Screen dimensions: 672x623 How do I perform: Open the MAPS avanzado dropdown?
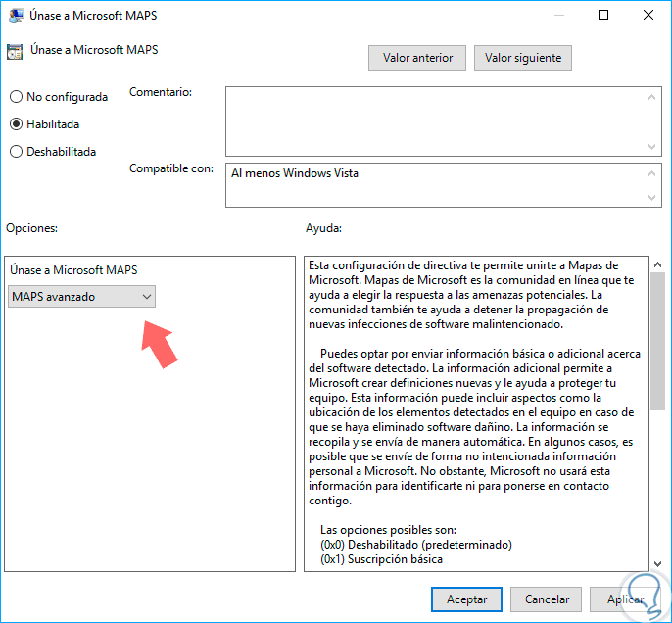82,297
